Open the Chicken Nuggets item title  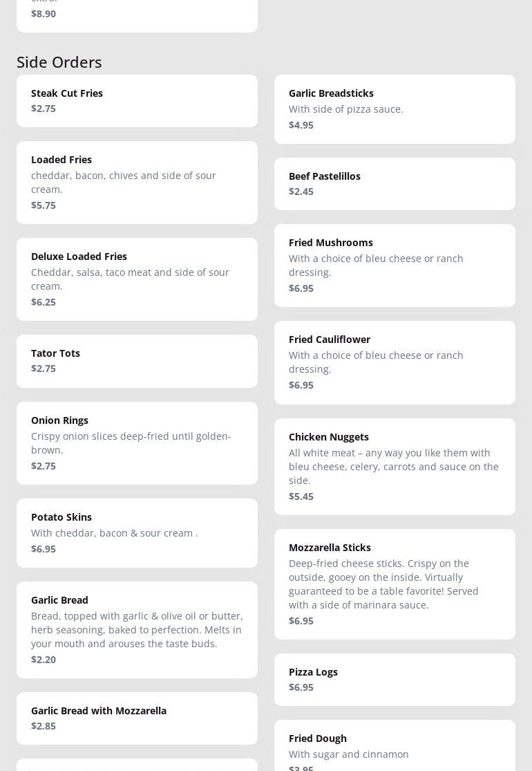[329, 437]
